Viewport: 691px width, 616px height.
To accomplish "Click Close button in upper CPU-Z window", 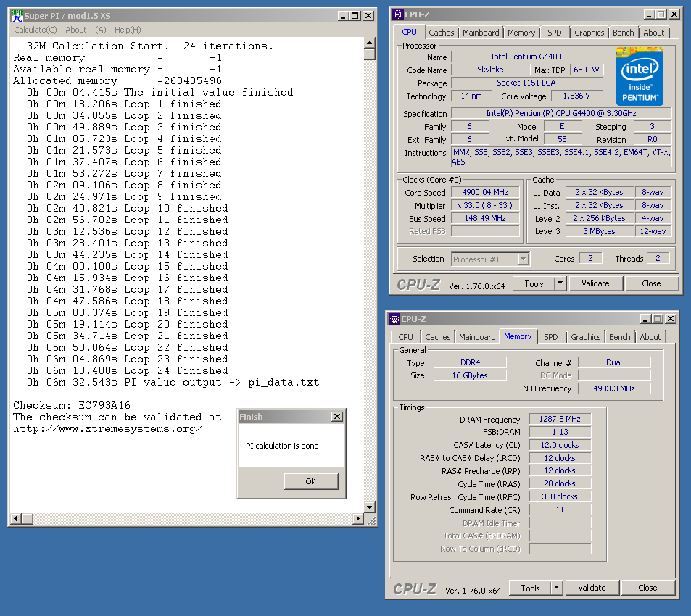I will point(651,283).
